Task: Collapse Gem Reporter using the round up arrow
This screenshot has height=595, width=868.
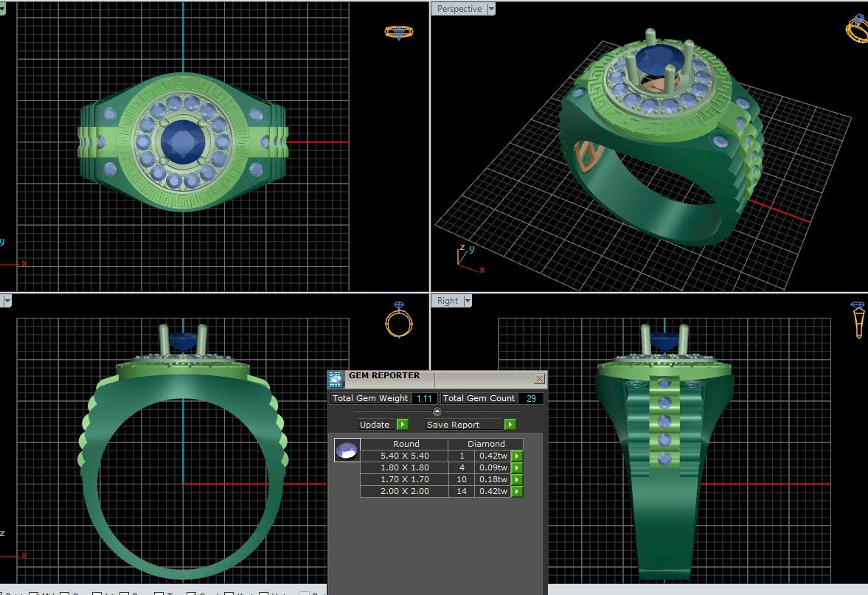Action: (437, 411)
